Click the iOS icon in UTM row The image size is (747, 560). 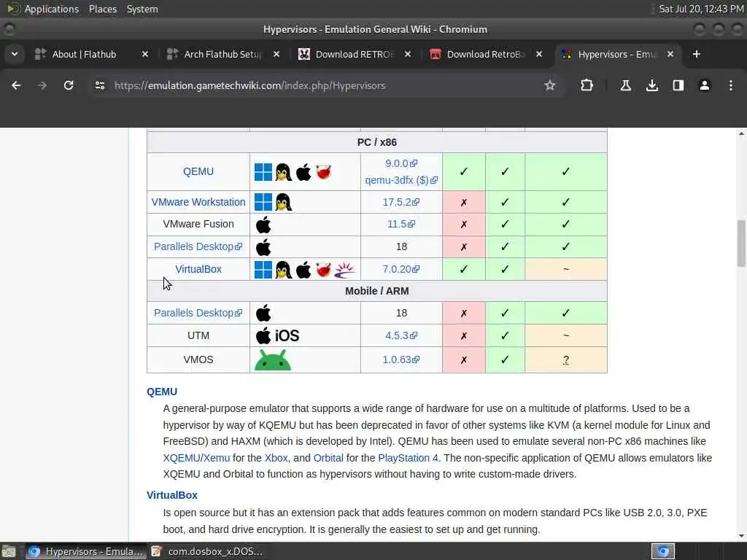point(287,335)
